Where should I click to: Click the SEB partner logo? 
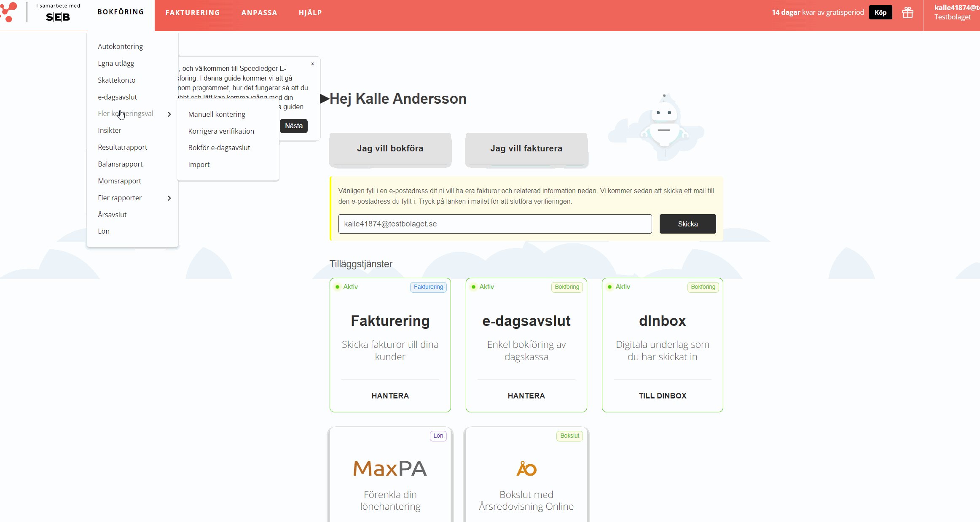58,17
